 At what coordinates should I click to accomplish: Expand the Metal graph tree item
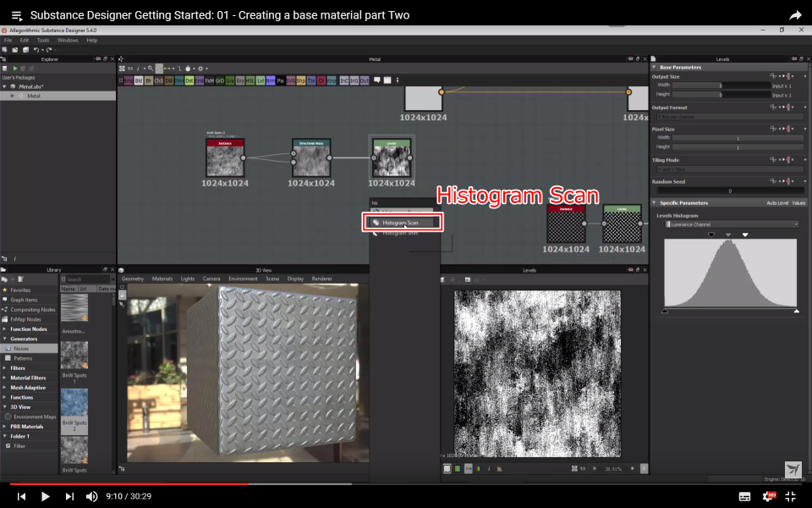(x=13, y=96)
